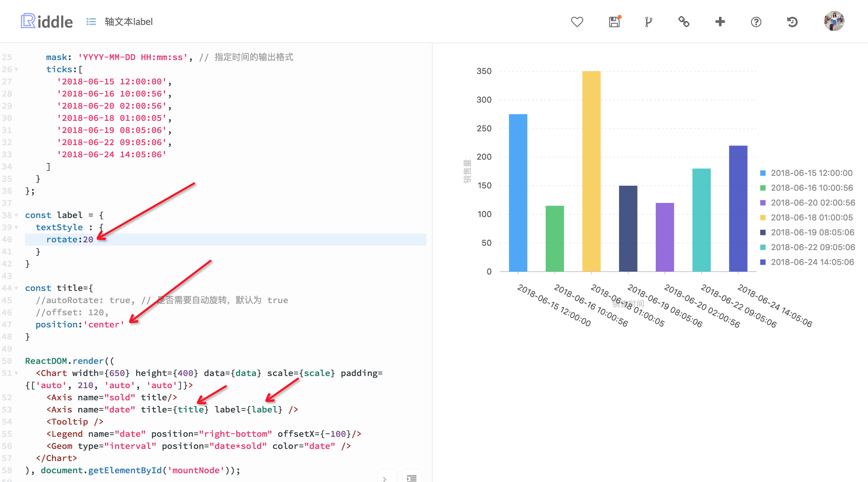Save the riddle with the floppy disk icon
This screenshot has height=482, width=868.
pos(615,22)
